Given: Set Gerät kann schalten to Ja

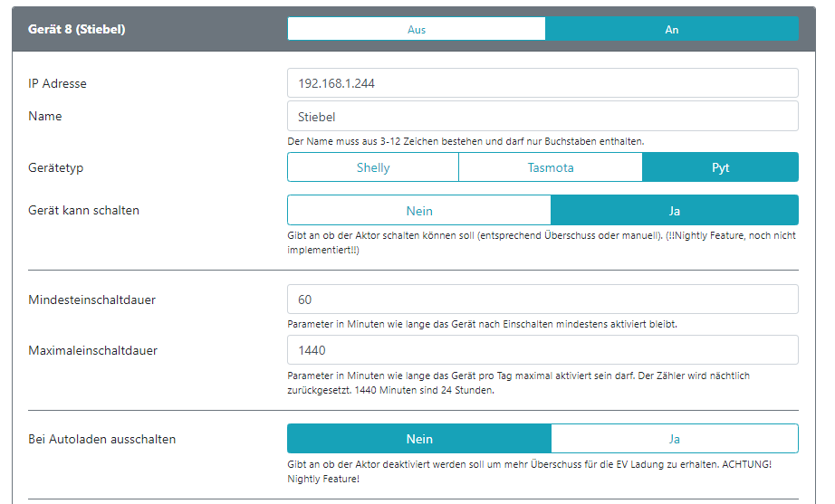Looking at the screenshot, I should pyautogui.click(x=675, y=211).
